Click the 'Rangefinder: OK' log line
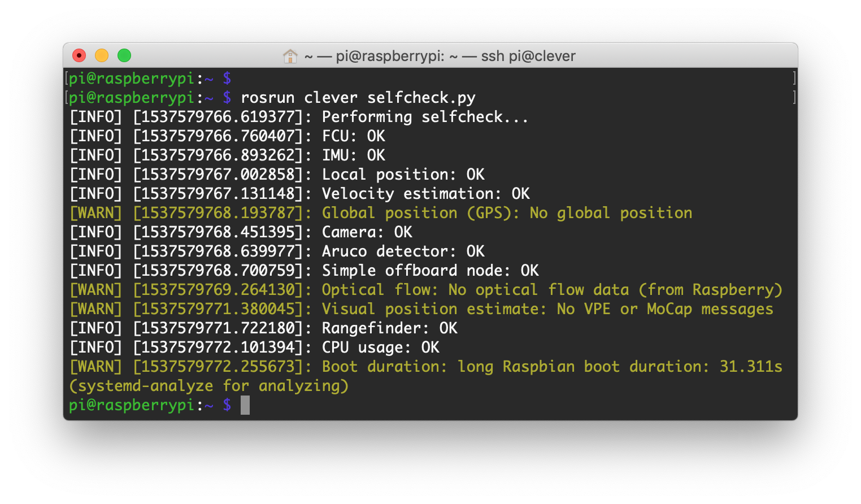Screen dimensions: 861x504 click(389, 328)
